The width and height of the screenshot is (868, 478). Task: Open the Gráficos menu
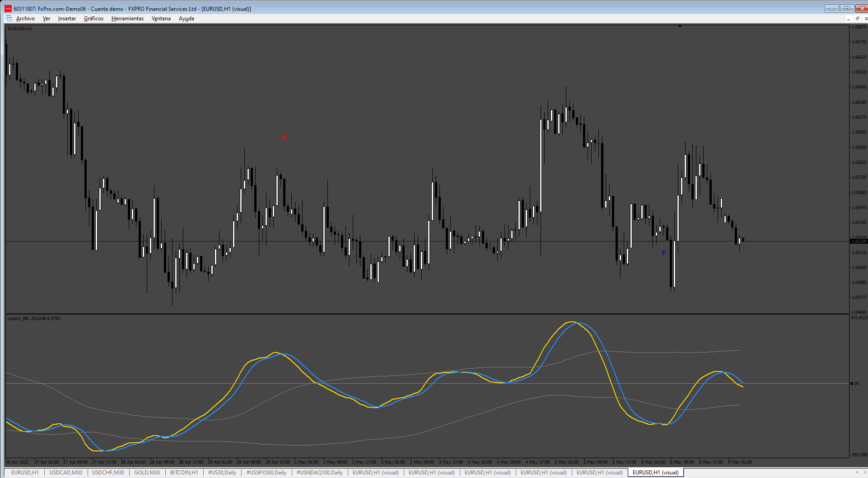93,19
